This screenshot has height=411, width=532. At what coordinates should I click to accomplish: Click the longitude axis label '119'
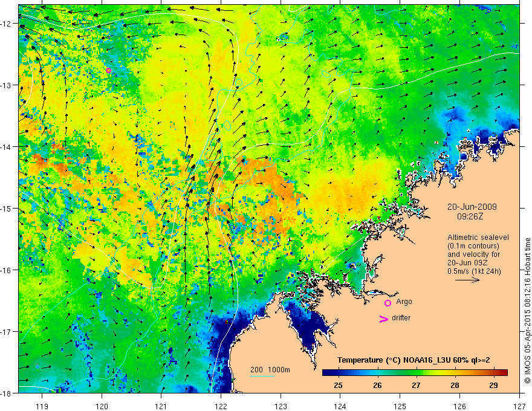tap(42, 406)
